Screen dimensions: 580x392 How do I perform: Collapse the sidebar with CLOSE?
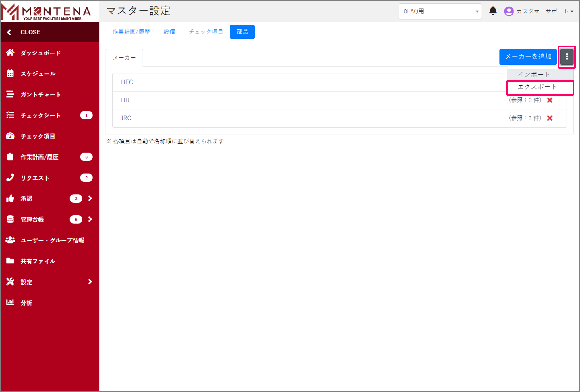(x=30, y=32)
